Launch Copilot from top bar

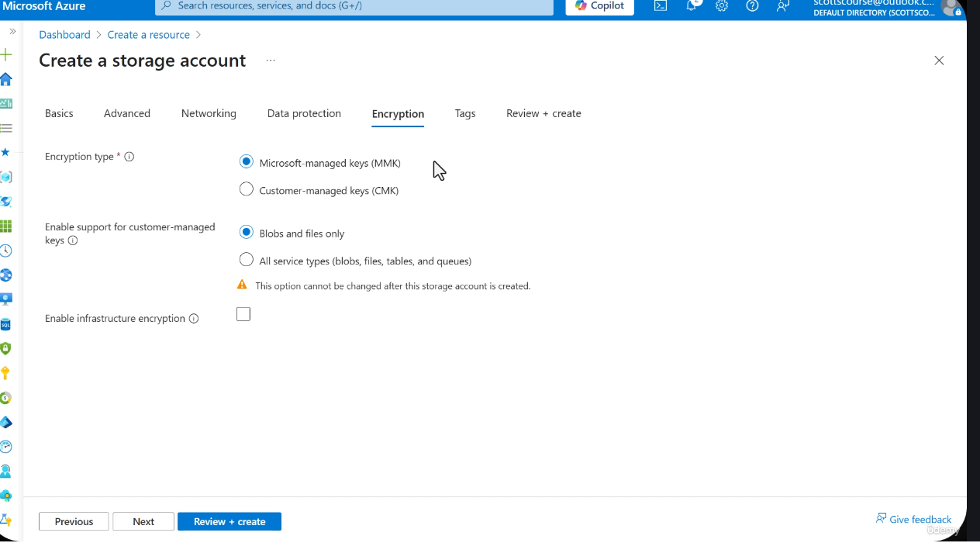click(x=599, y=6)
